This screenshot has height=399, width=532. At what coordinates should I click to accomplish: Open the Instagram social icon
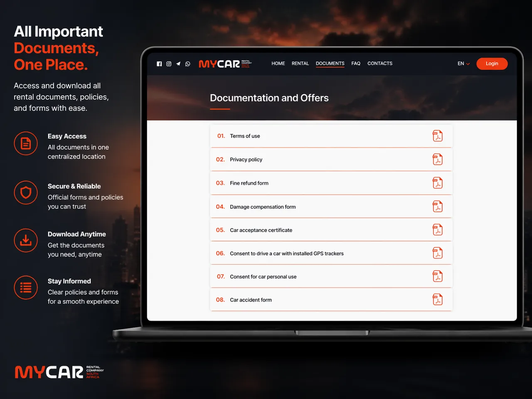[169, 64]
